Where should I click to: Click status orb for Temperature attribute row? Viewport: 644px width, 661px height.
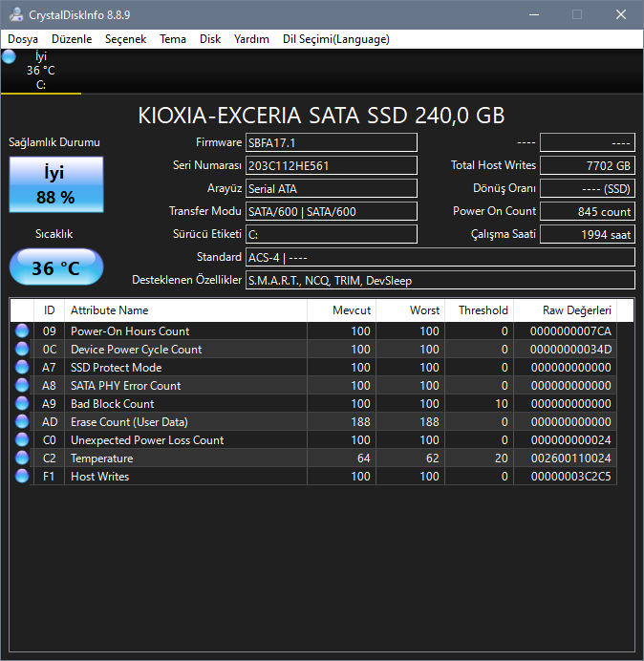pyautogui.click(x=22, y=458)
